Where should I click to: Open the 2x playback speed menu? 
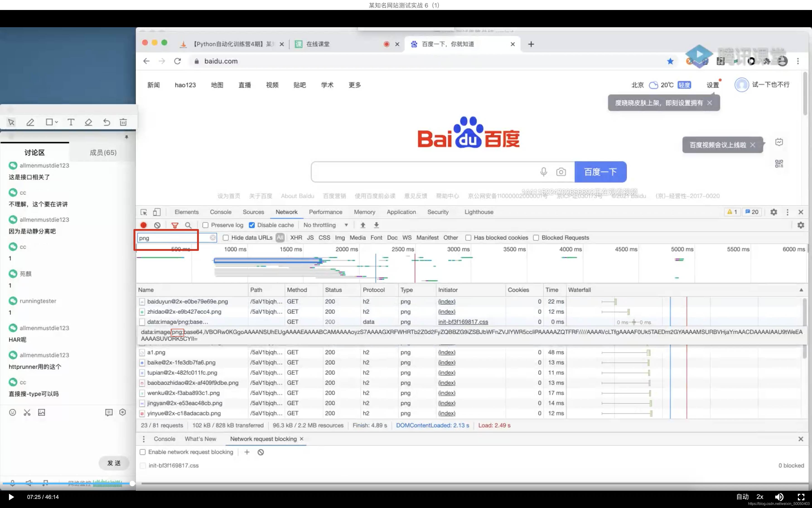point(760,497)
